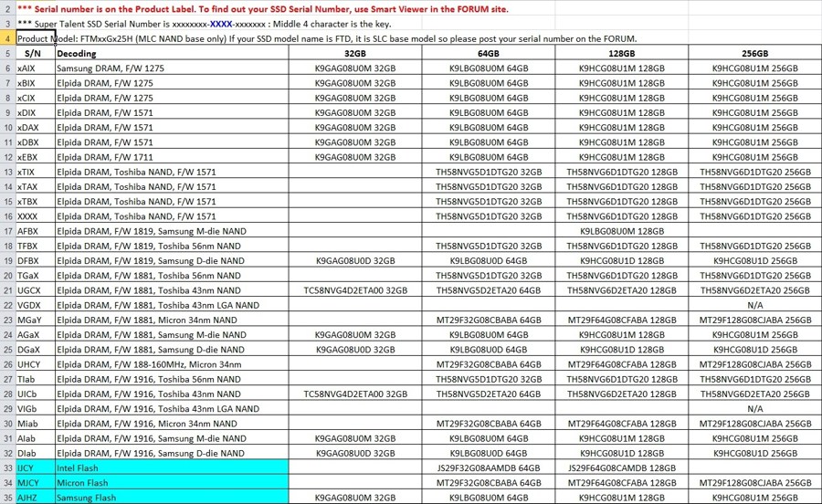Screen dimensions: 822x504
Task: Select row header 4
Action: tap(8, 38)
